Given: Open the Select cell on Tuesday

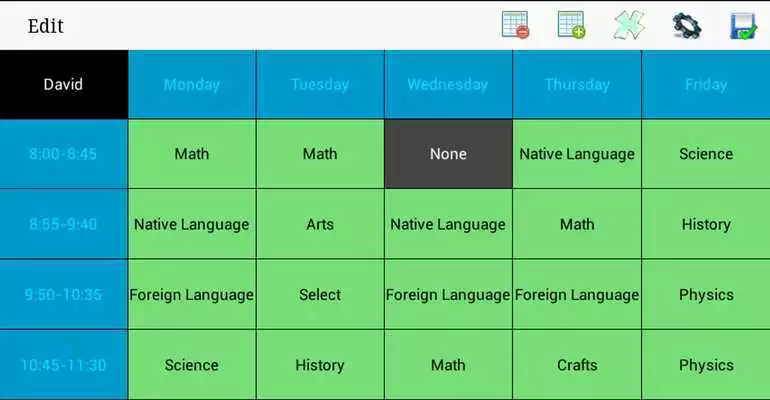Looking at the screenshot, I should pyautogui.click(x=320, y=294).
